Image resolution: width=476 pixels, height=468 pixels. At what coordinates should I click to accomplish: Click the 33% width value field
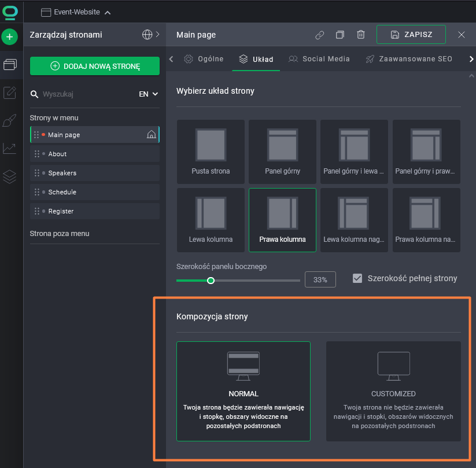pyautogui.click(x=320, y=279)
